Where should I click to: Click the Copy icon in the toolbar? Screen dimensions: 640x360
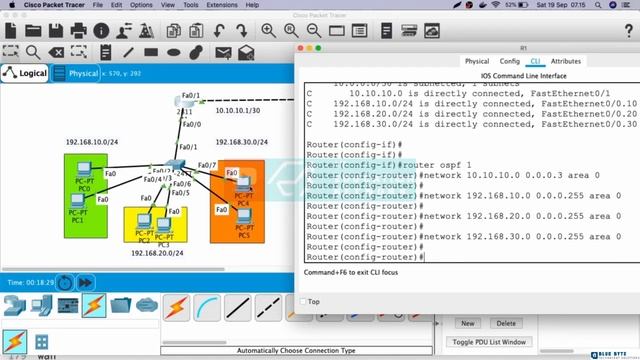tap(173, 31)
